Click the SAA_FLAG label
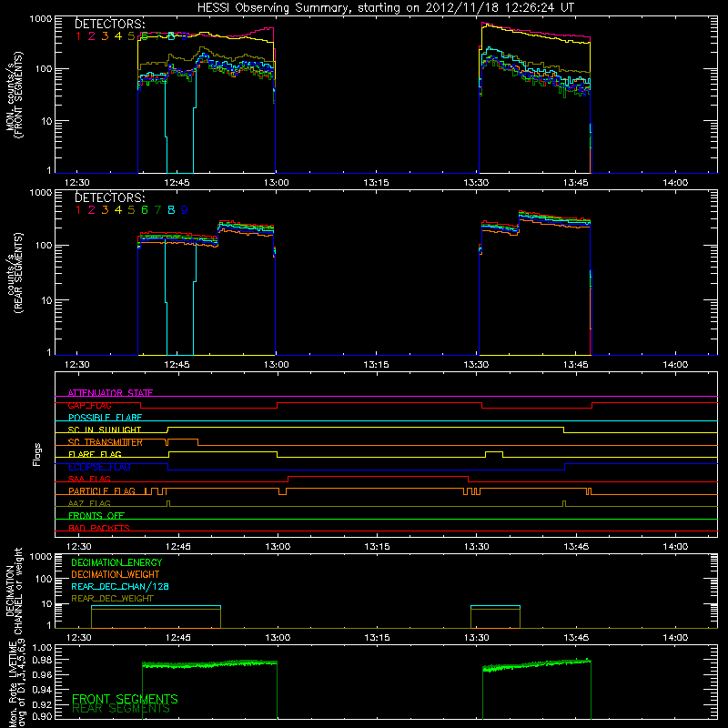 (89, 479)
